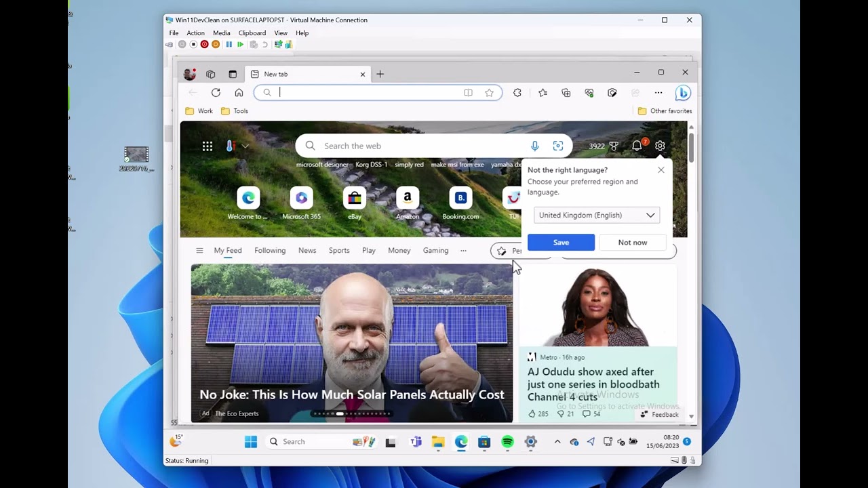The width and height of the screenshot is (868, 488).
Task: Expand the weather dropdown chevron
Action: (245, 146)
